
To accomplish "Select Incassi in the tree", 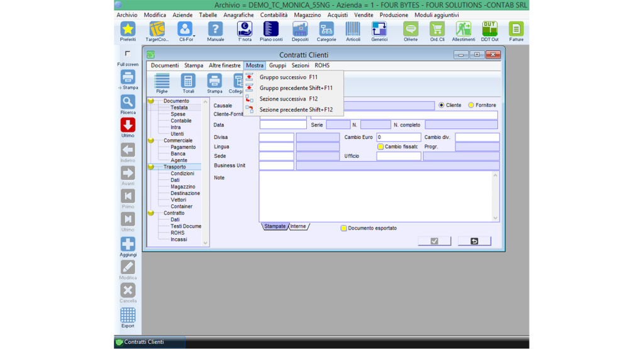I will pos(179,240).
